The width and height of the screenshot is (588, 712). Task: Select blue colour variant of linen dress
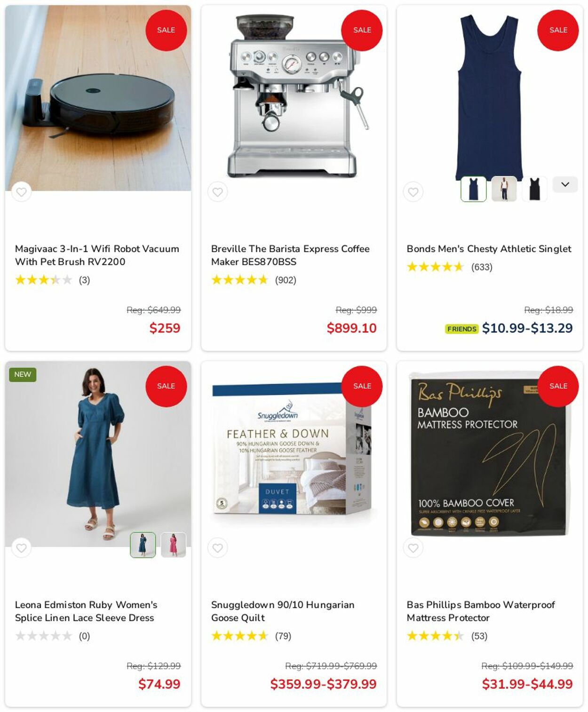click(143, 545)
